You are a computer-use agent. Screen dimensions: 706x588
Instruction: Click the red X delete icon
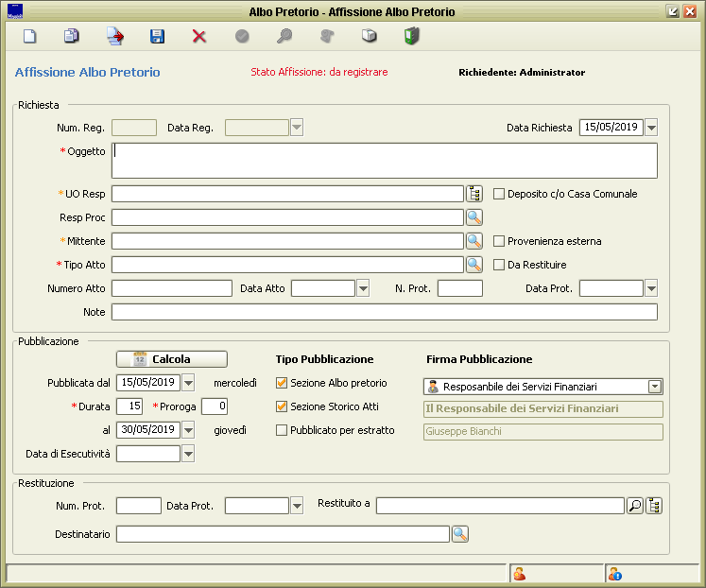199,37
